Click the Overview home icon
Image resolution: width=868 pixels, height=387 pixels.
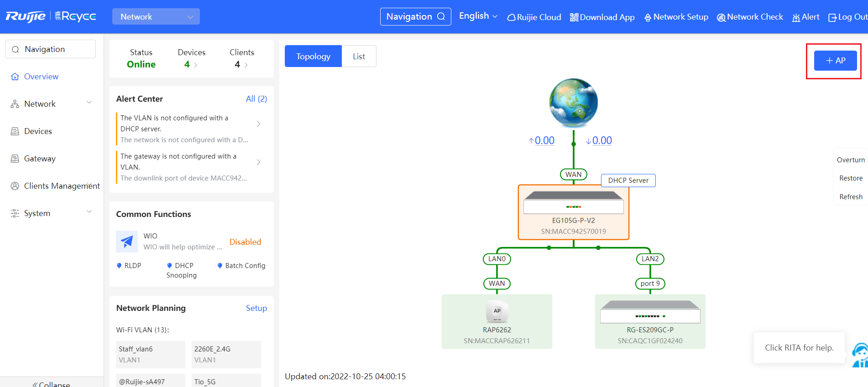15,77
